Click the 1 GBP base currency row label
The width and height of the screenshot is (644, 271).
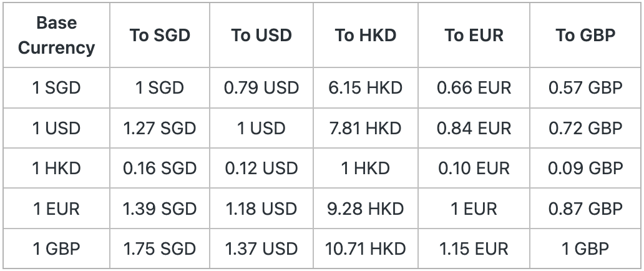pos(56,248)
